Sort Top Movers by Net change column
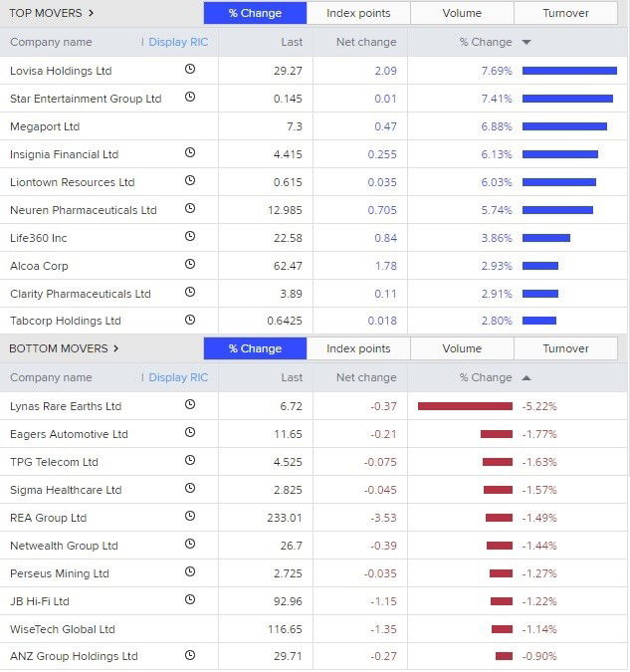Viewport: 630px width, 672px height. point(366,42)
